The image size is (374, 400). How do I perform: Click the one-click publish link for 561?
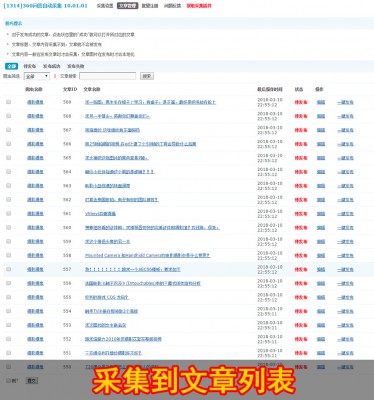coord(345,214)
